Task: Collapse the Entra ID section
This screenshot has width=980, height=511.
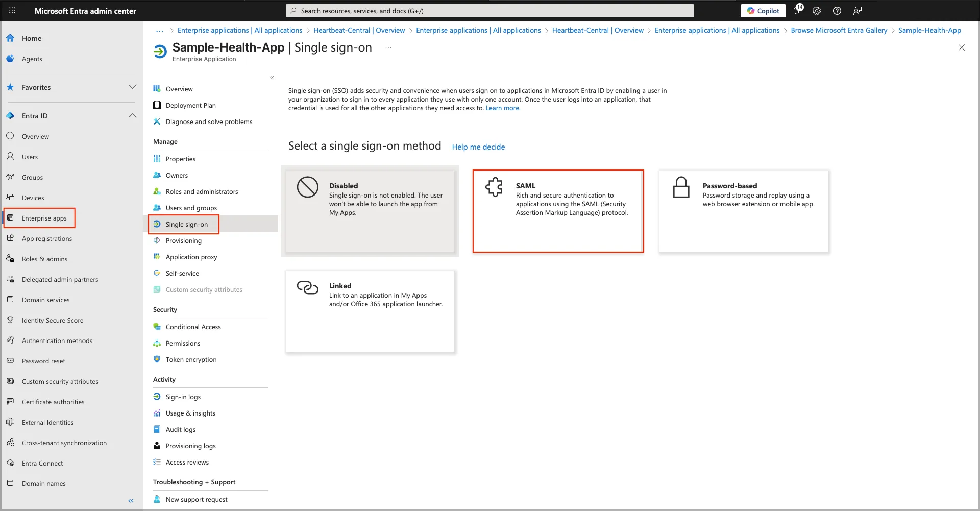Action: point(133,116)
